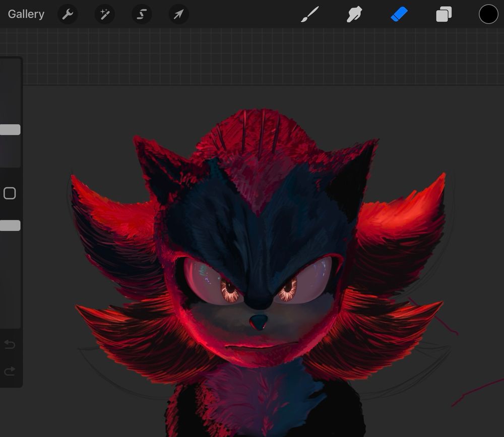Open the Gallery view
The image size is (504, 437).
(26, 14)
